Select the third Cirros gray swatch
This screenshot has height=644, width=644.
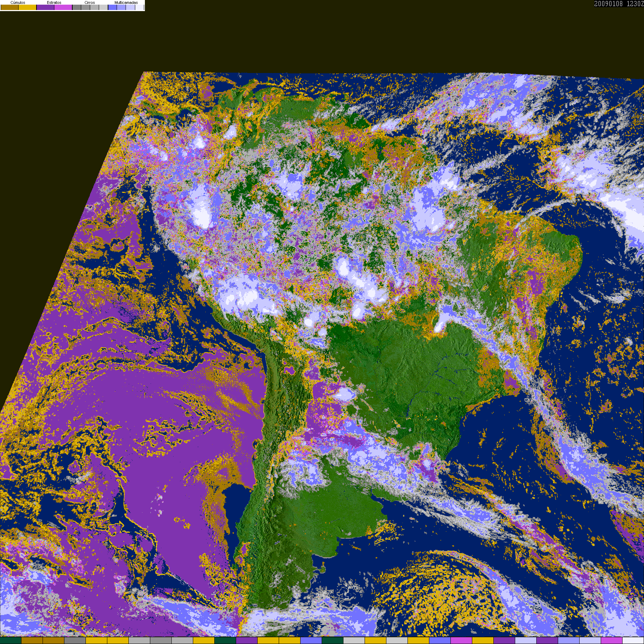point(94,7)
